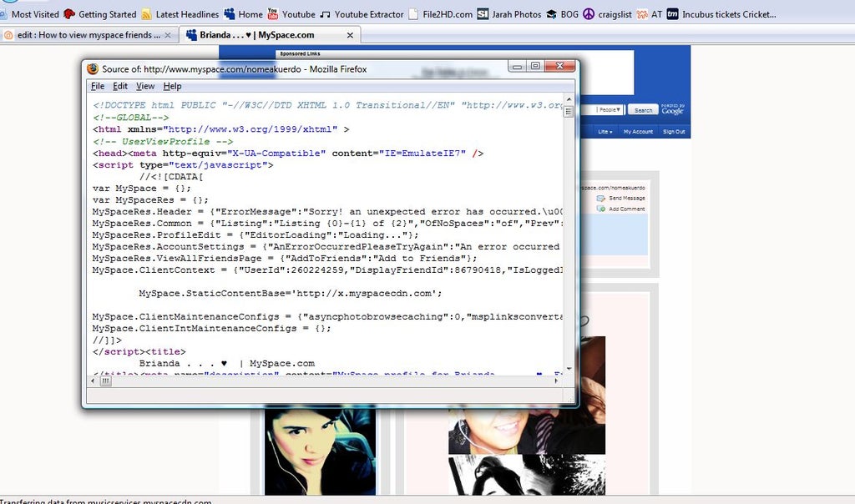Open the Youtube Extractor bookmark link
855x504 pixels.
point(369,14)
